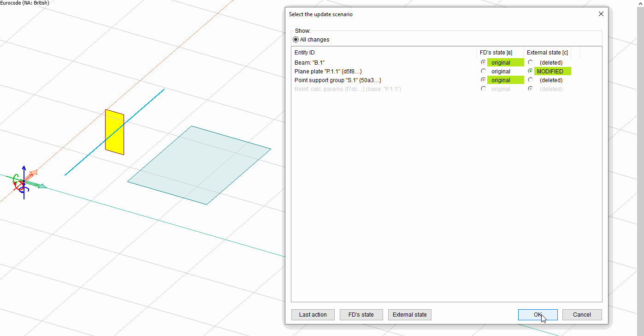Close the Select the update scenario dialog
The height and width of the screenshot is (336, 644).
(x=601, y=14)
